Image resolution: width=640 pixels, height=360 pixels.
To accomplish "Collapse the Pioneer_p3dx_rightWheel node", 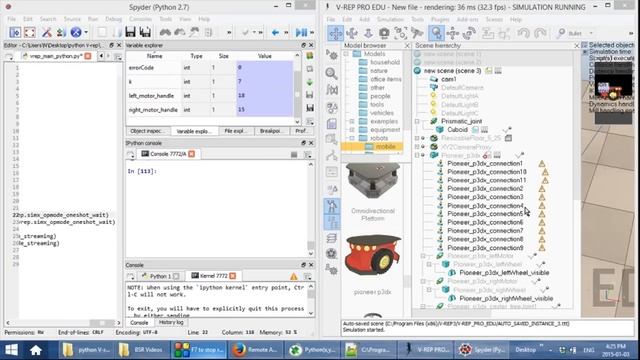I will pos(429,290).
